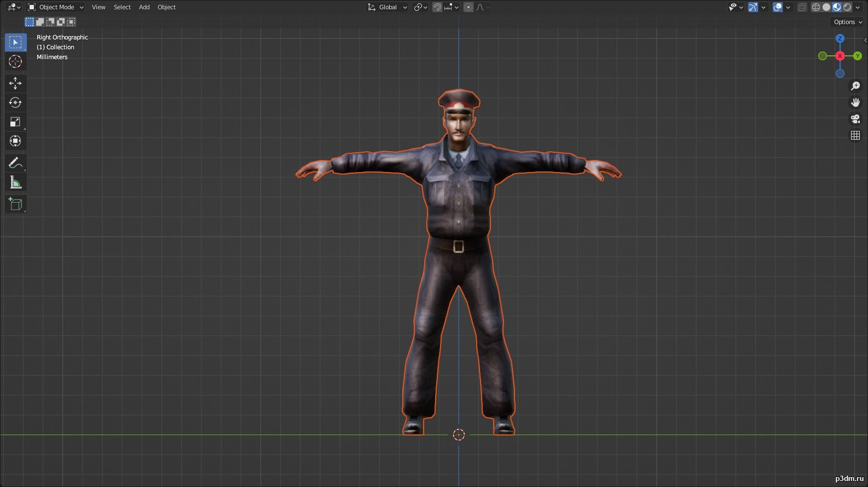Toggle viewport overlays display
This screenshot has width=868, height=487.
pos(778,7)
